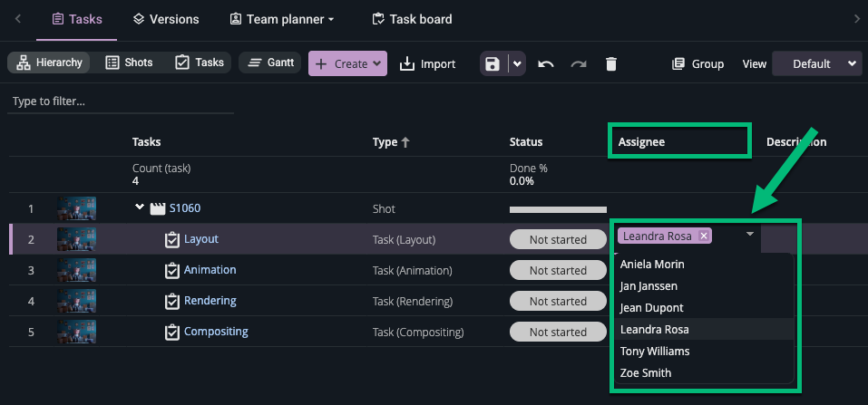Click the Task (Layout) type cell

tap(405, 240)
